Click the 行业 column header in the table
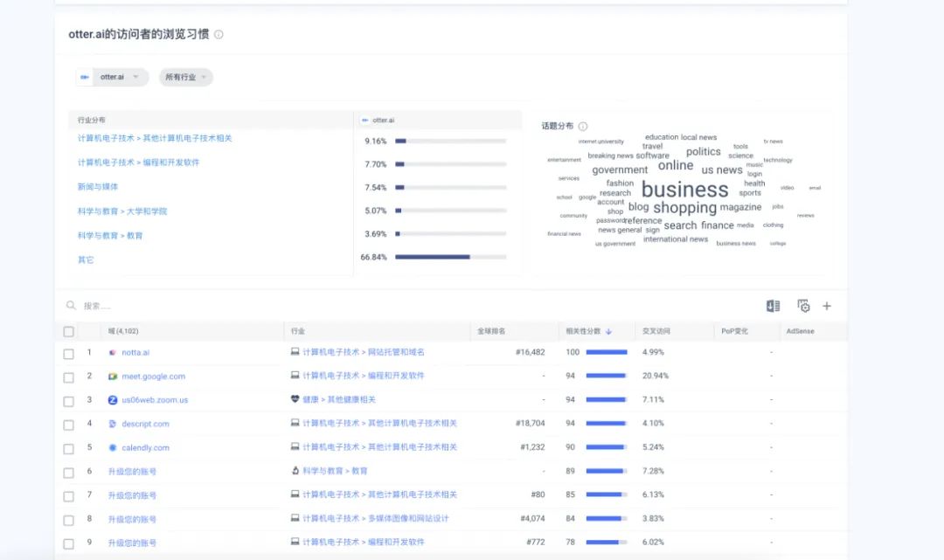The height and width of the screenshot is (560, 944). 297,331
